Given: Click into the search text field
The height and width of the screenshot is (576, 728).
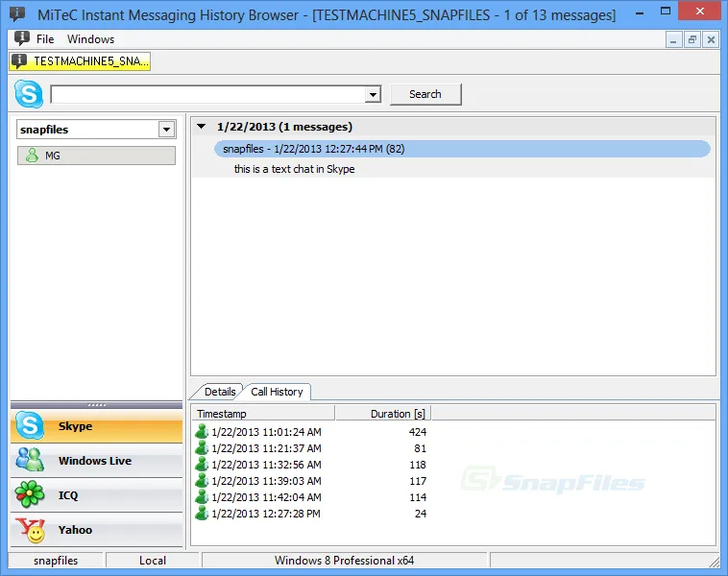Looking at the screenshot, I should [207, 95].
